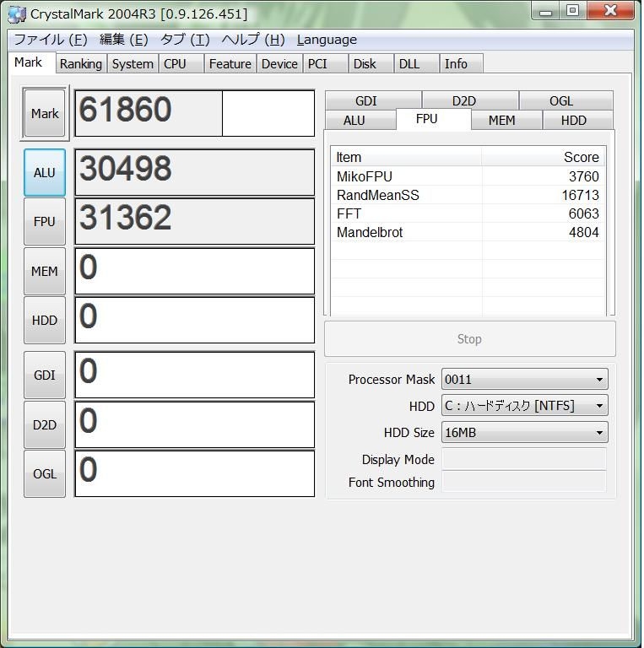This screenshot has width=644, height=648.
Task: Click the Display Mode field
Action: pyautogui.click(x=524, y=459)
